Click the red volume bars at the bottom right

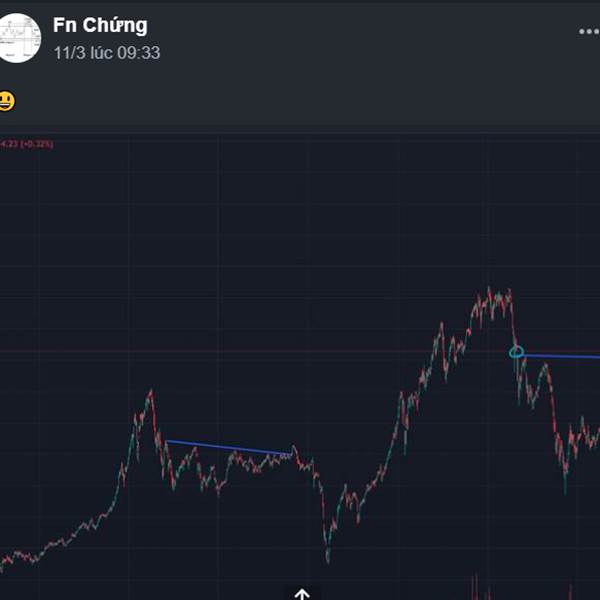click(x=482, y=586)
